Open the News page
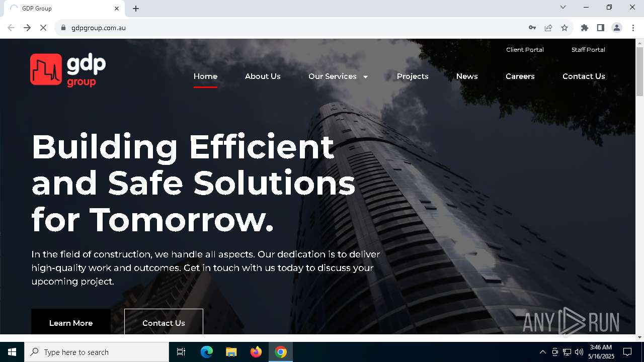The width and height of the screenshot is (644, 362). 467,76
